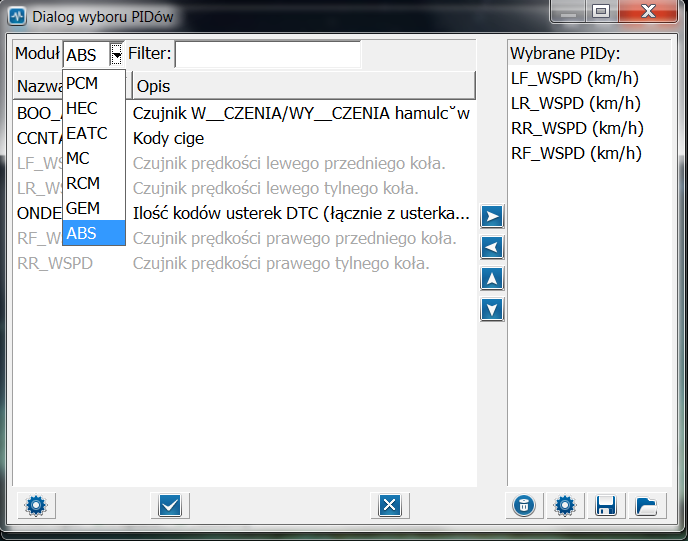The height and width of the screenshot is (541, 688).
Task: Click the gear icon beside the trash icon
Action: 564,506
